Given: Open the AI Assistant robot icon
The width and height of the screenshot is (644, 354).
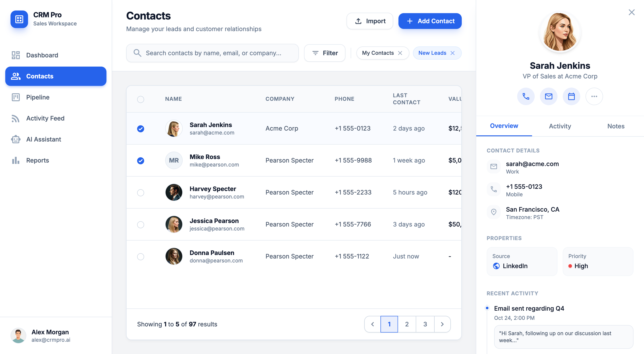Looking at the screenshot, I should (x=16, y=139).
